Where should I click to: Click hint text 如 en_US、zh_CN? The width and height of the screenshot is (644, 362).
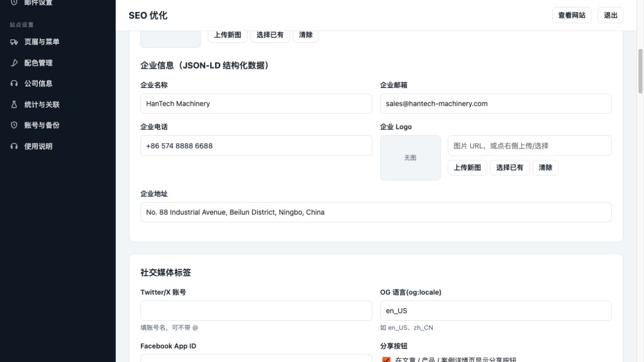tap(407, 328)
